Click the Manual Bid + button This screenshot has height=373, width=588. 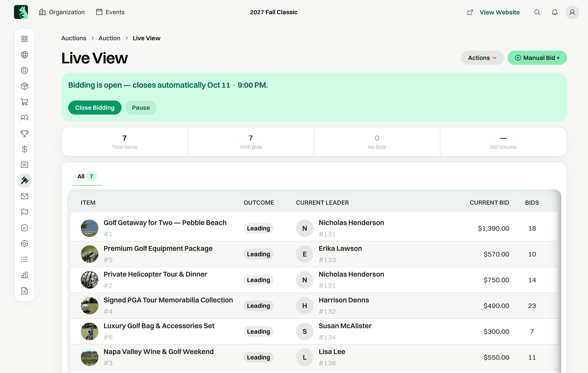coord(537,58)
